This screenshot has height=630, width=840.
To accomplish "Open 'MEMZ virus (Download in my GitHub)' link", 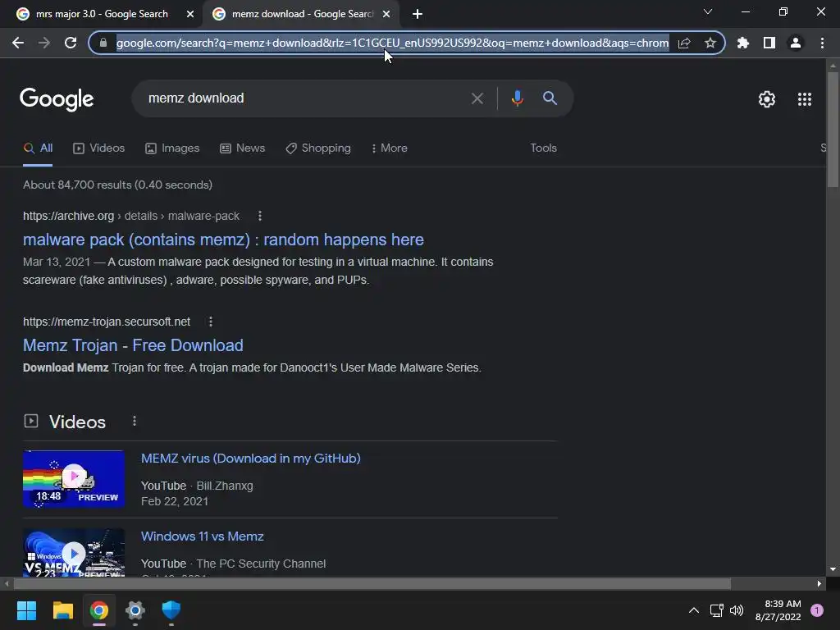I will (x=251, y=459).
